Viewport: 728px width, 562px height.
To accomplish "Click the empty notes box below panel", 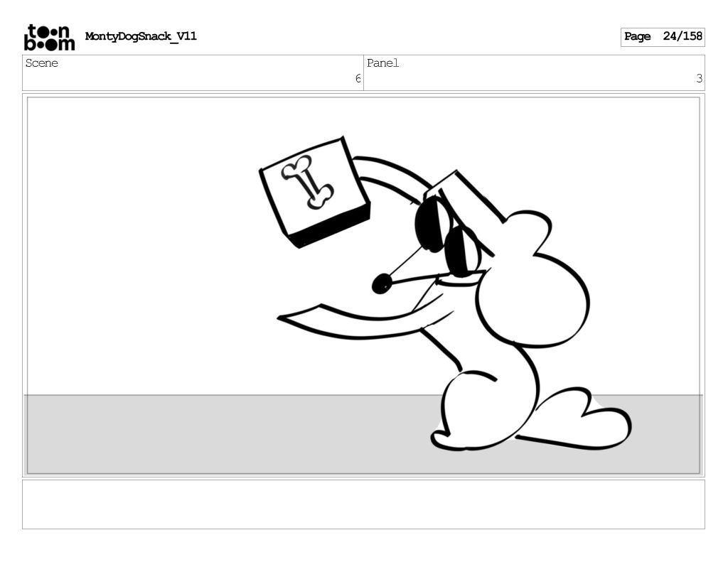I will click(363, 504).
